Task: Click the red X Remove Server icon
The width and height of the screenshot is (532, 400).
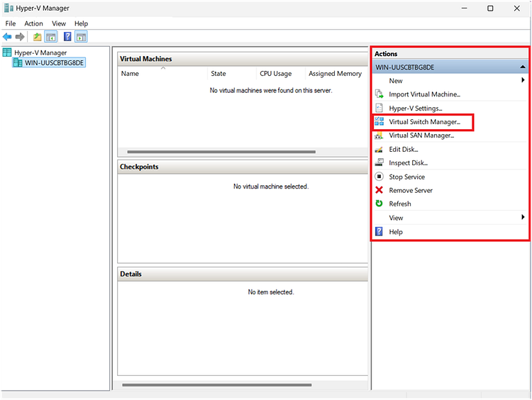Action: [x=379, y=190]
